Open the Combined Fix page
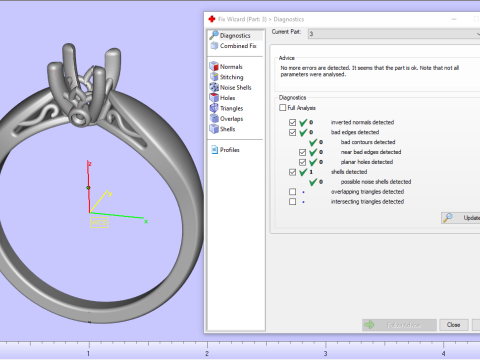 click(x=238, y=46)
